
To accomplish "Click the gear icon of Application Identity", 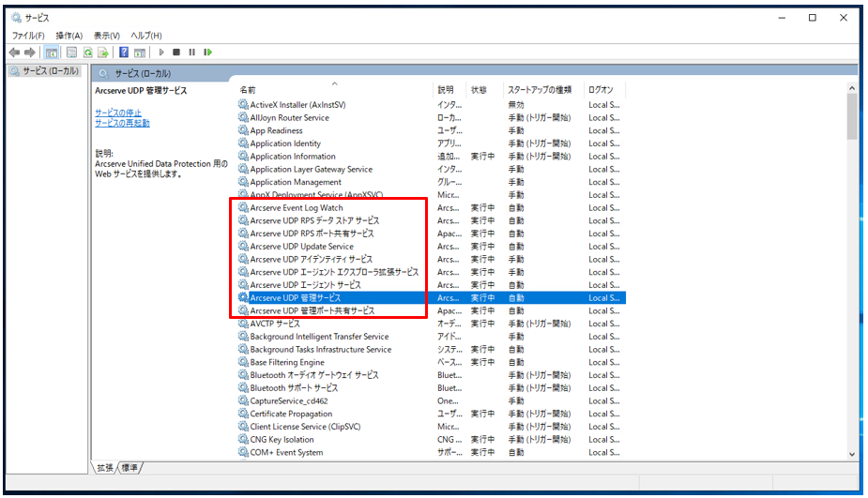I will [243, 143].
